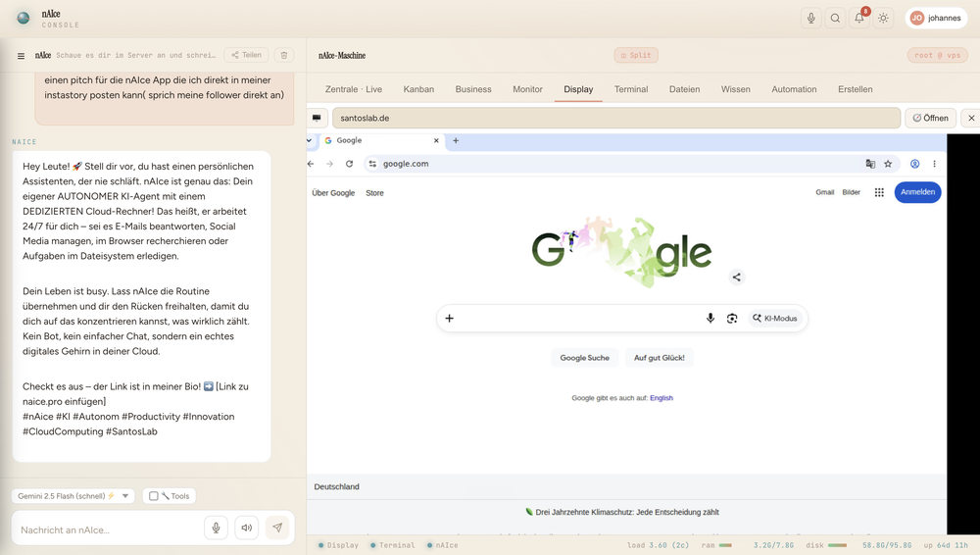This screenshot has width=980, height=555.
Task: Click the Nachricht an nAIce message field
Action: point(108,530)
